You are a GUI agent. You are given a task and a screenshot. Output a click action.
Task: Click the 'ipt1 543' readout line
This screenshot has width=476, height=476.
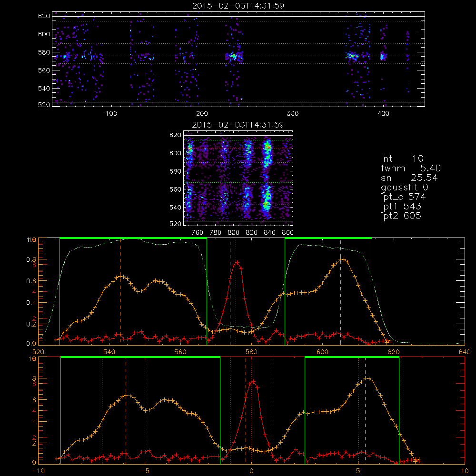click(401, 207)
